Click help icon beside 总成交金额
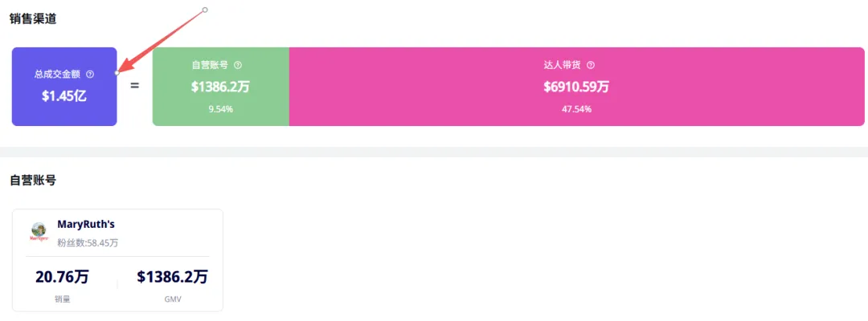The height and width of the screenshot is (321, 868). [x=90, y=74]
